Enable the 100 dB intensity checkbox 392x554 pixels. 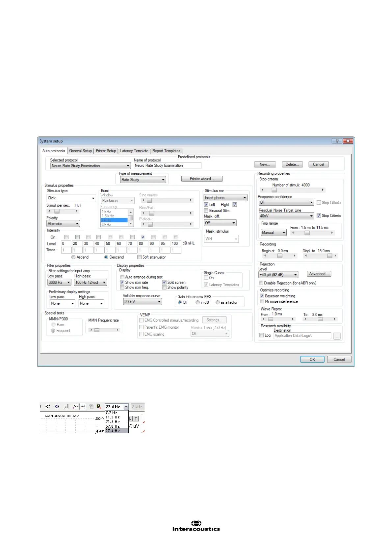[176, 237]
